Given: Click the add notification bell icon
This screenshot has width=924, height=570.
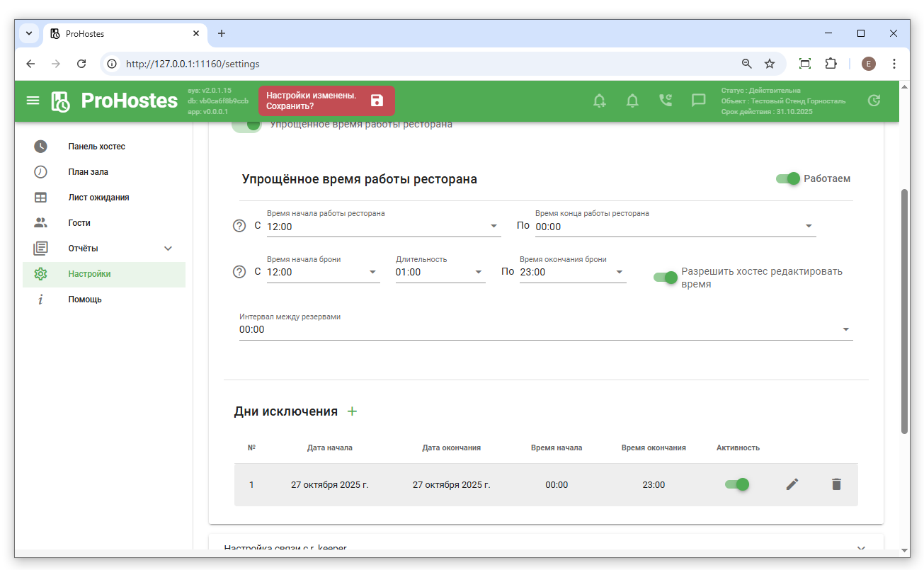Looking at the screenshot, I should click(x=600, y=101).
